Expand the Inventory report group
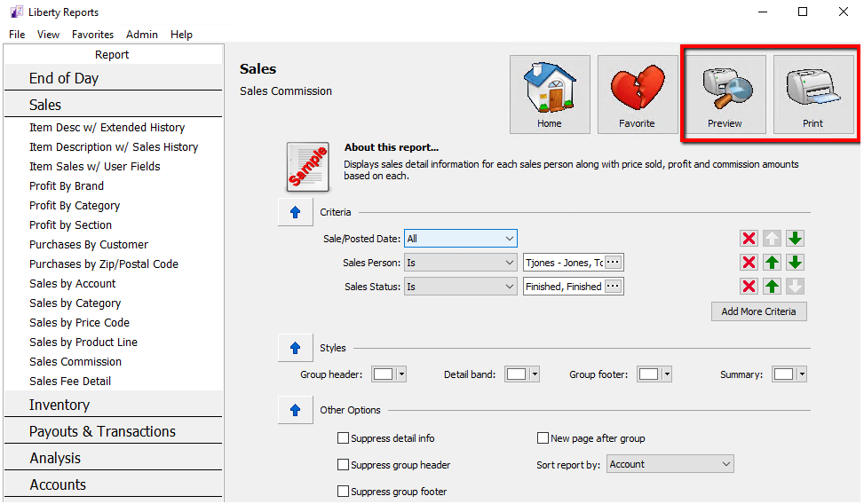864x504 pixels. (113, 405)
